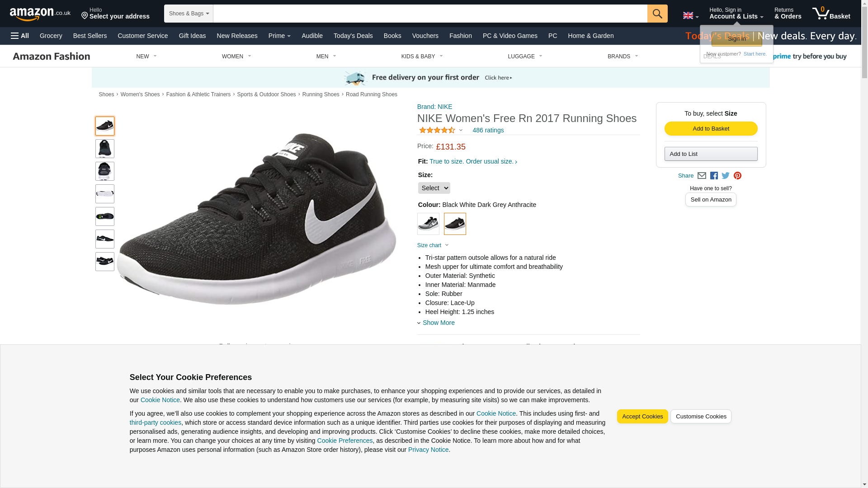Open the Size select dropdown
Image resolution: width=868 pixels, height=488 pixels.
[434, 188]
